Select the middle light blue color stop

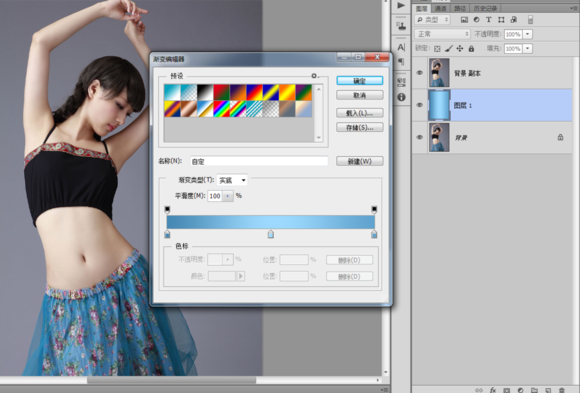click(x=271, y=234)
